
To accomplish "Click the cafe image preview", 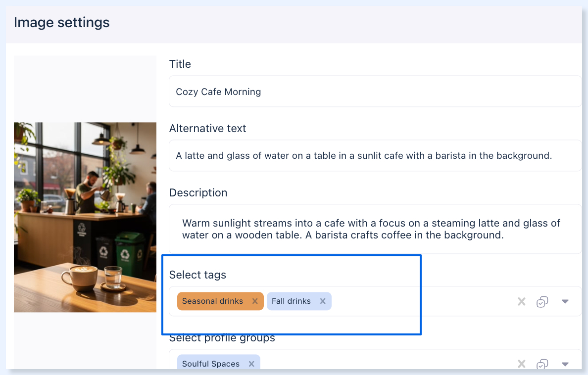I will 85,217.
